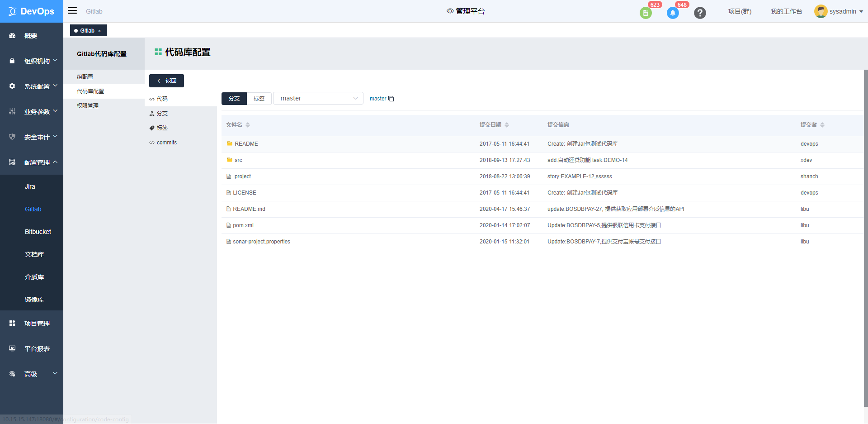Copy the master branch name icon

[x=391, y=99]
